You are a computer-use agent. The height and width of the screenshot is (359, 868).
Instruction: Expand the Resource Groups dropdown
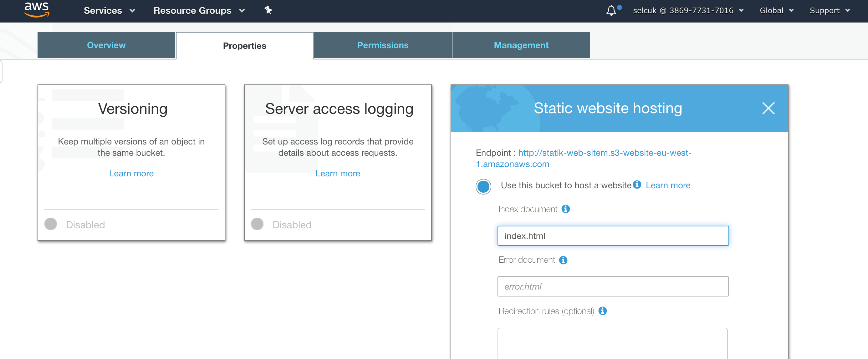pyautogui.click(x=199, y=11)
